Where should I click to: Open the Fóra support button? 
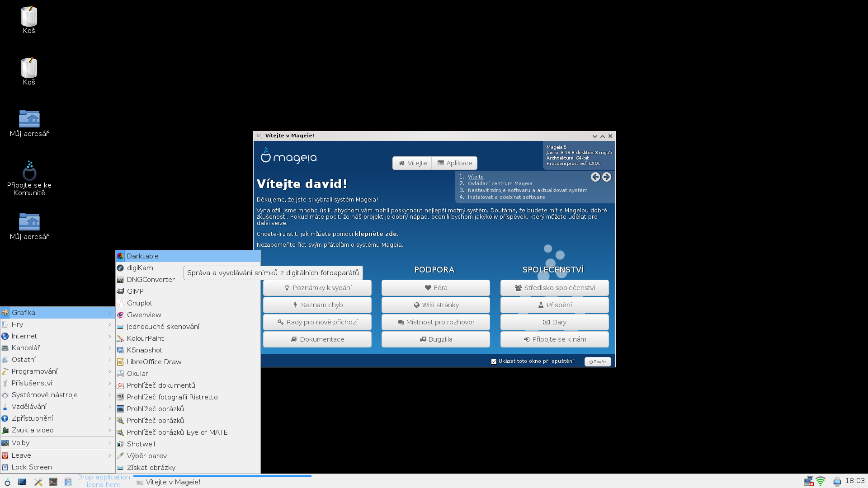[436, 288]
